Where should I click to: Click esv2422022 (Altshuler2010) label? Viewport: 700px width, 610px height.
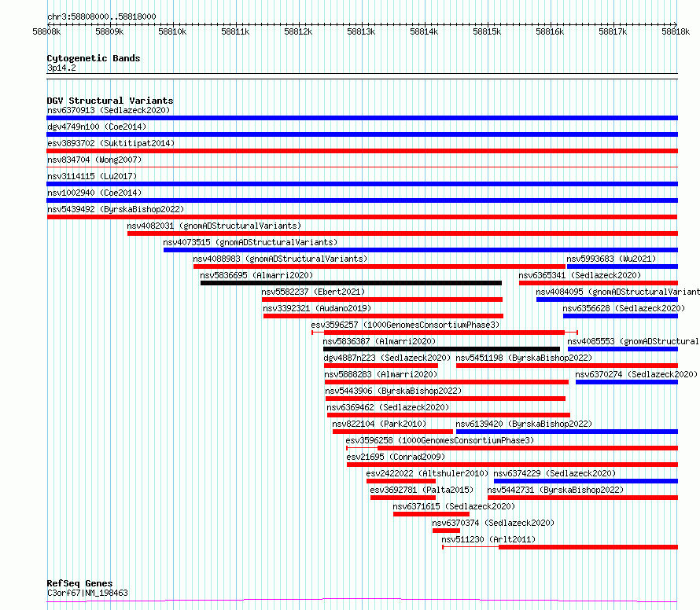tap(427, 473)
